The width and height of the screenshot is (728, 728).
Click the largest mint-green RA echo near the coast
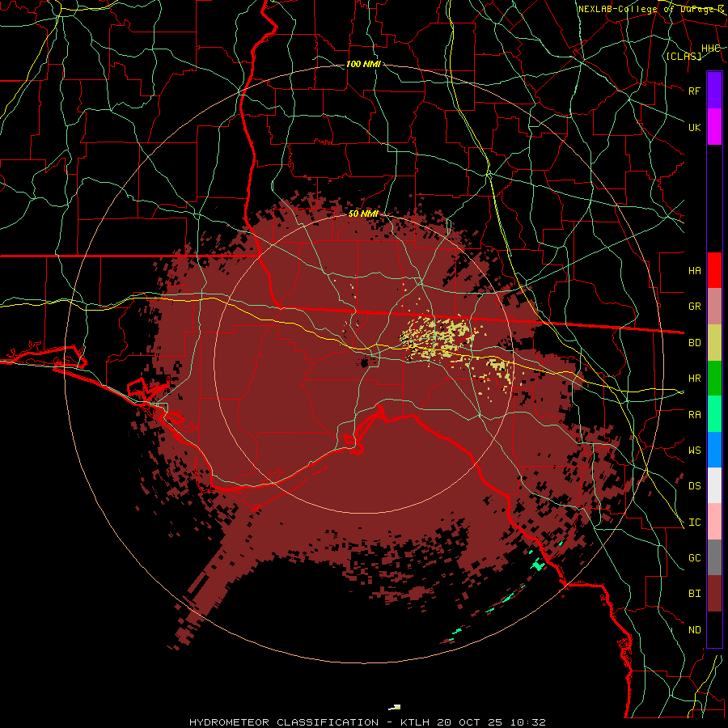tap(538, 565)
